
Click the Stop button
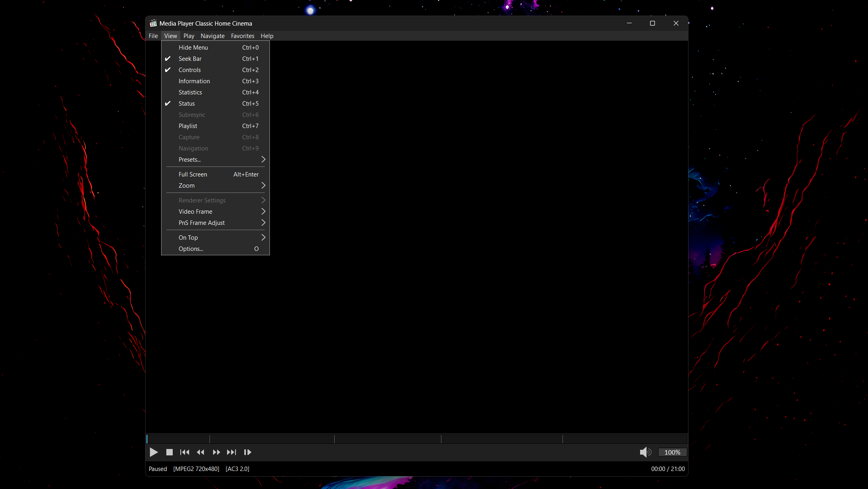click(x=170, y=452)
